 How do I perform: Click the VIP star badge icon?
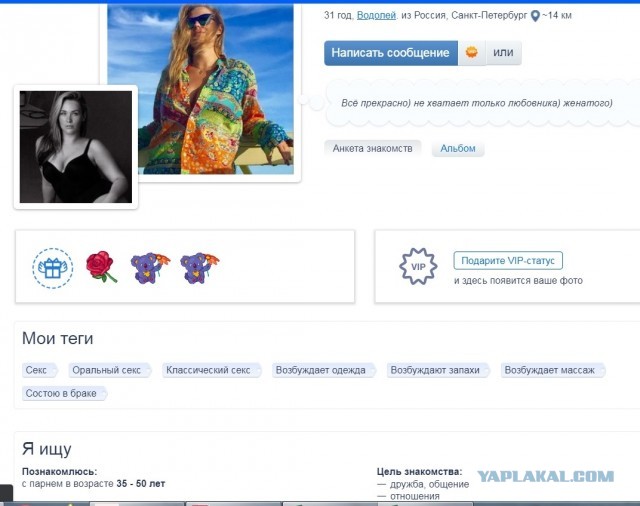point(418,266)
